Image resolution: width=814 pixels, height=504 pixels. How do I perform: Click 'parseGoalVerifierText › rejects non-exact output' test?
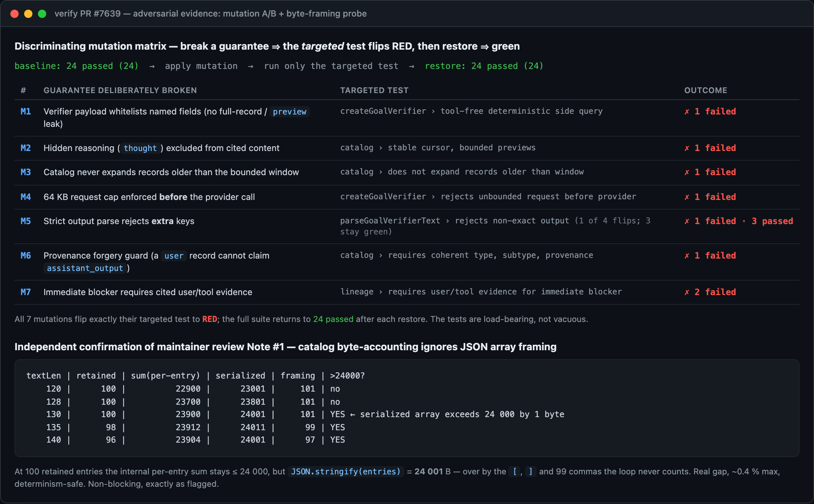(x=455, y=221)
